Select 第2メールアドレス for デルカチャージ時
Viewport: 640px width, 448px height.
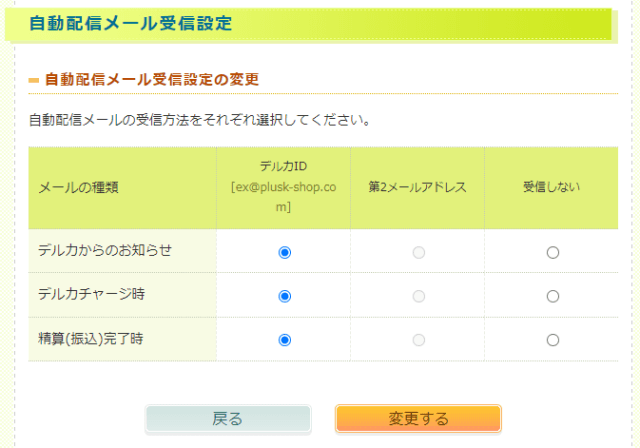[x=419, y=296]
